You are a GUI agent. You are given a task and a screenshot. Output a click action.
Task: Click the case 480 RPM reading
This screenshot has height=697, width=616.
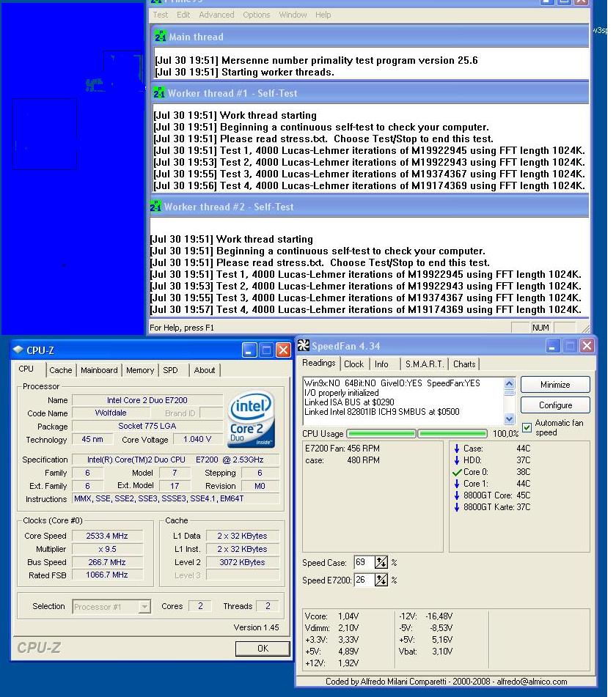342,460
